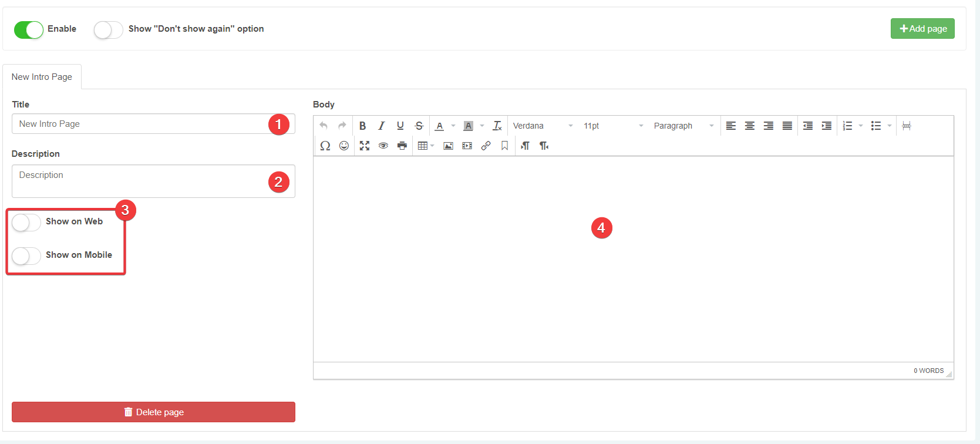Click the Add page button
Screen dimensions: 980x444
tap(922, 29)
